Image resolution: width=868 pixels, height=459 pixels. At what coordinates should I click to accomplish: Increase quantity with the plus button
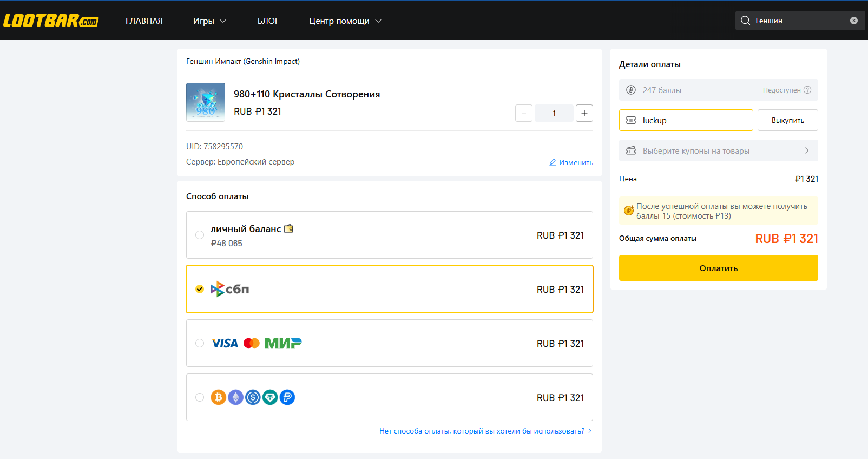click(x=584, y=113)
